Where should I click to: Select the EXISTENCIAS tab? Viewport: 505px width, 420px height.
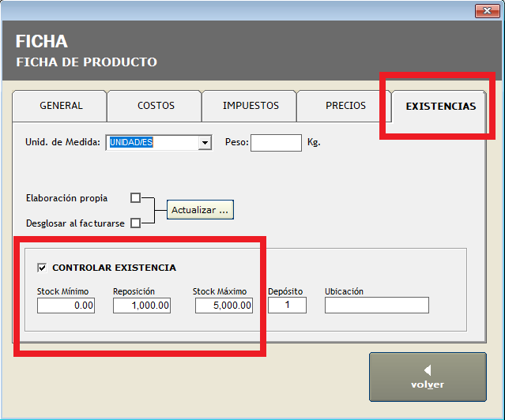[440, 106]
